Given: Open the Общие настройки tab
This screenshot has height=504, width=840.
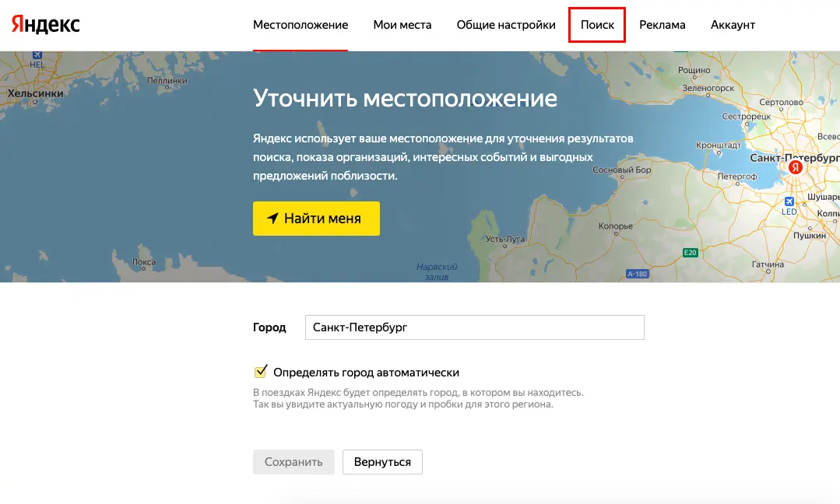Looking at the screenshot, I should [x=506, y=25].
